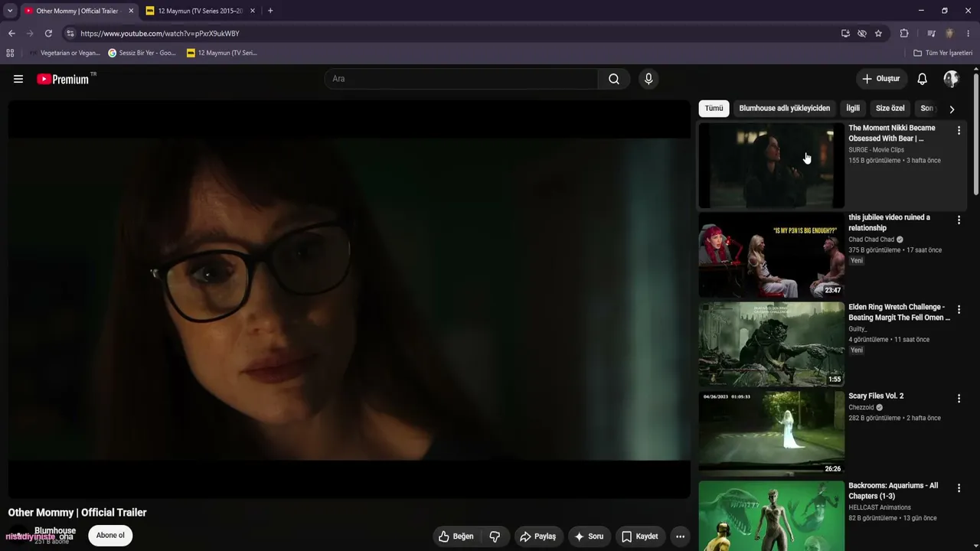This screenshot has height=551, width=980.
Task: Open options for the jubilee video
Action: tap(959, 220)
